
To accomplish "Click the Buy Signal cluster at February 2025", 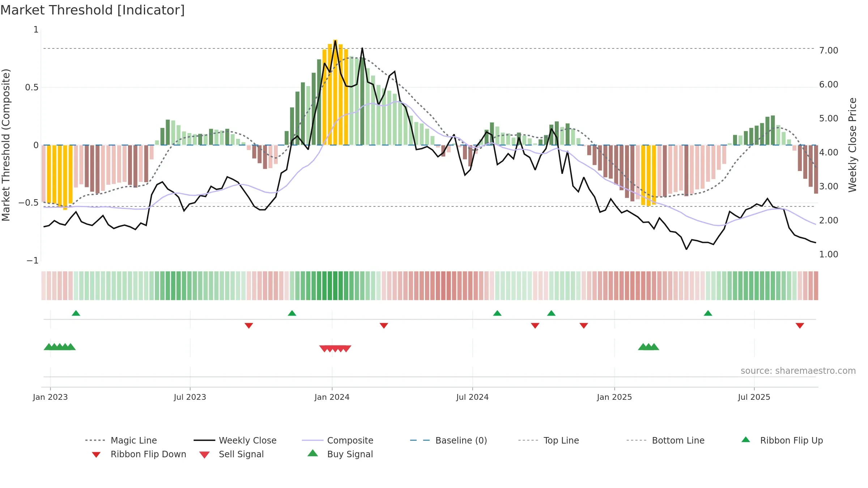I will coord(648,347).
